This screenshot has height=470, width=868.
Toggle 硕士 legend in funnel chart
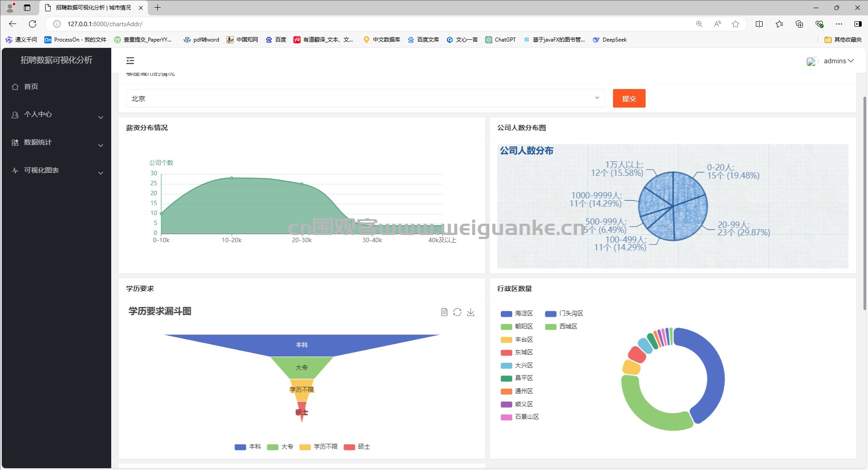[x=357, y=446]
